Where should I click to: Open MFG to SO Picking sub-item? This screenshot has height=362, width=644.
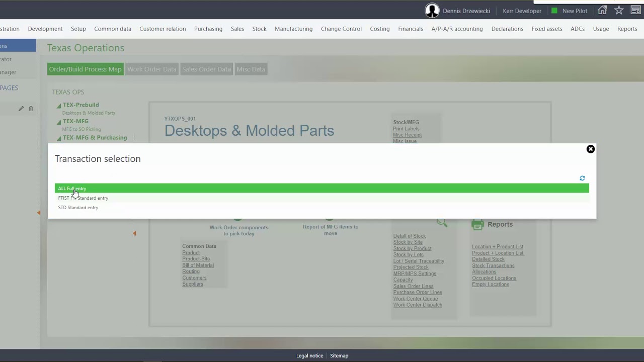(82, 129)
